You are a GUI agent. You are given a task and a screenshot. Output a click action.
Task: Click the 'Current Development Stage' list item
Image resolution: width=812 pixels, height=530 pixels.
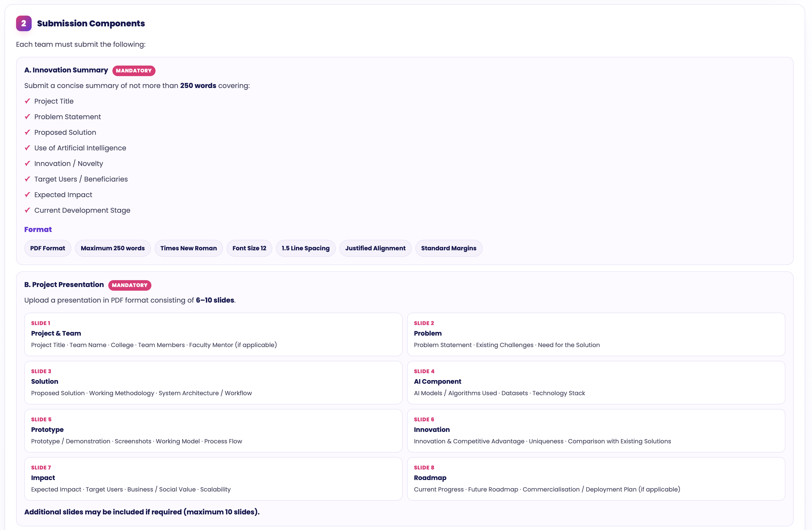[82, 210]
